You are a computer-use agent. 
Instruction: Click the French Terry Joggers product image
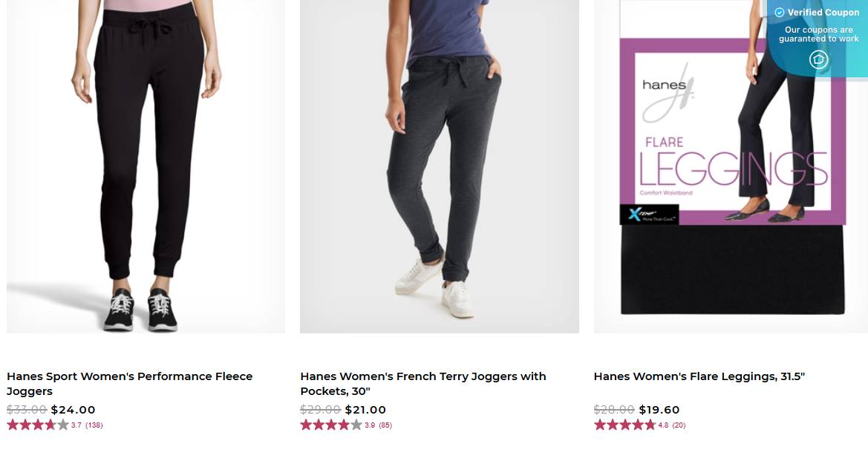coord(439,166)
